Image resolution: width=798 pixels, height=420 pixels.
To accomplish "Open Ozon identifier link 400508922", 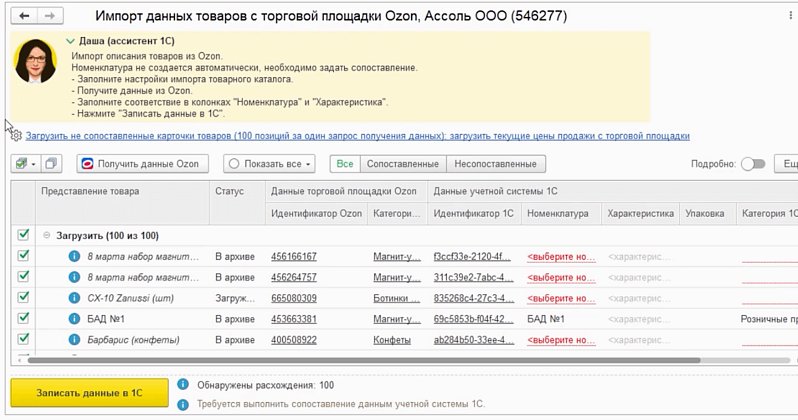I will coord(294,340).
